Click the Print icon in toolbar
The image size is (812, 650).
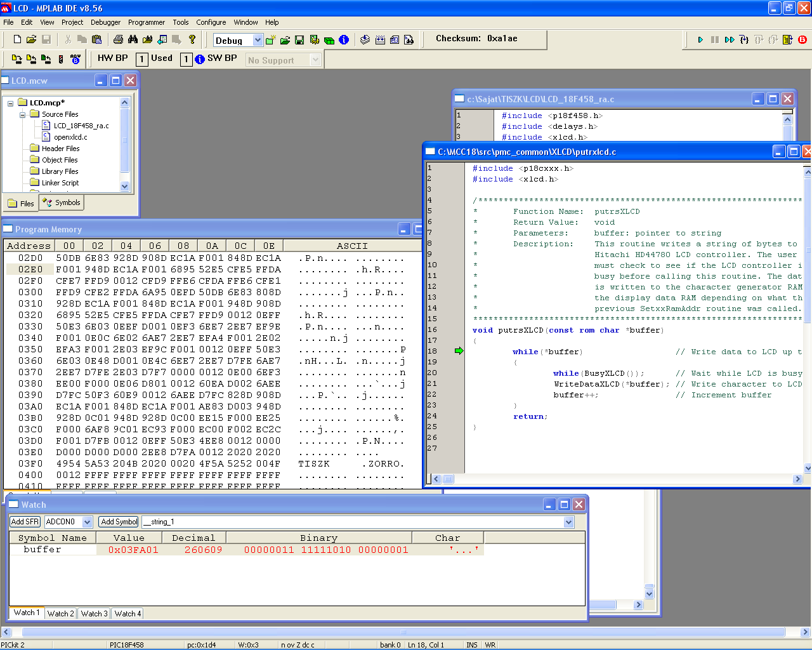pyautogui.click(x=118, y=39)
